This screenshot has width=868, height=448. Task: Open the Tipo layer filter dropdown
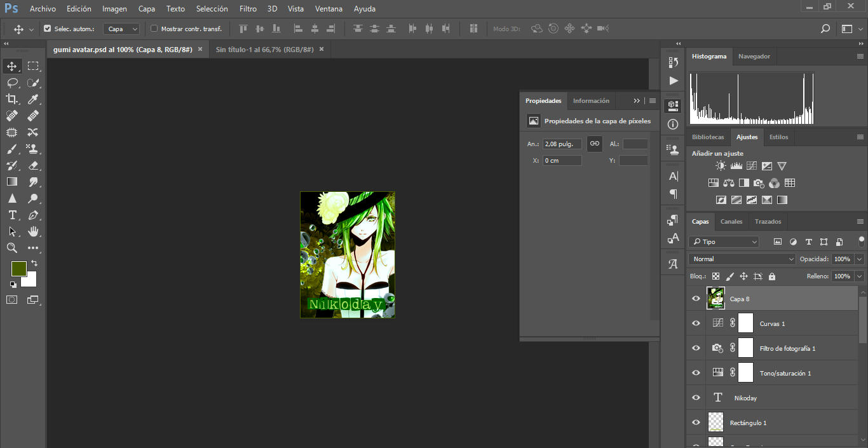724,241
